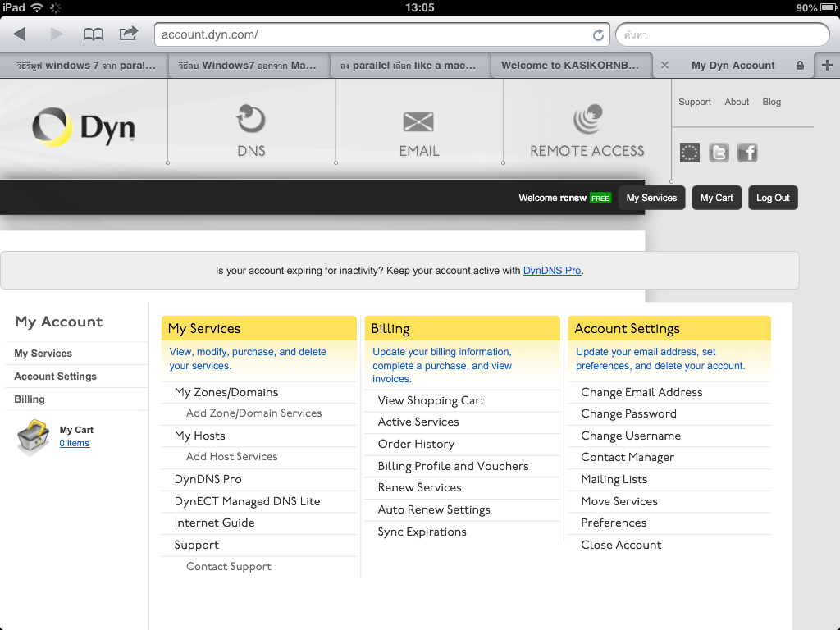The image size is (840, 630).
Task: Open View Shopping Cart
Action: [x=431, y=400]
